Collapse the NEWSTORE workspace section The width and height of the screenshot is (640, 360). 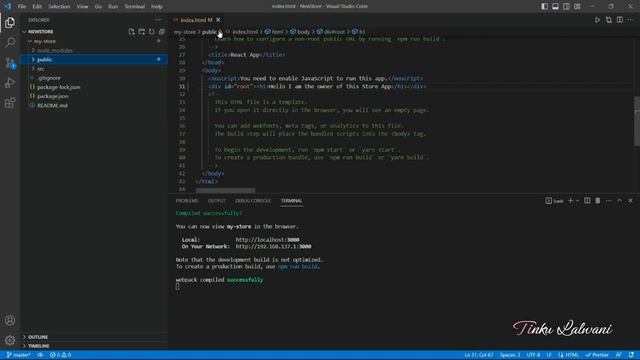point(39,31)
